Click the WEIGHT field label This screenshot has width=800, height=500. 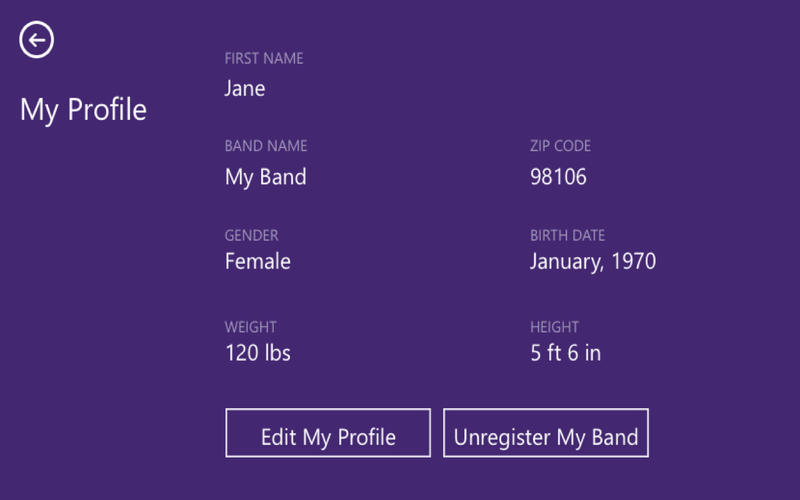250,327
